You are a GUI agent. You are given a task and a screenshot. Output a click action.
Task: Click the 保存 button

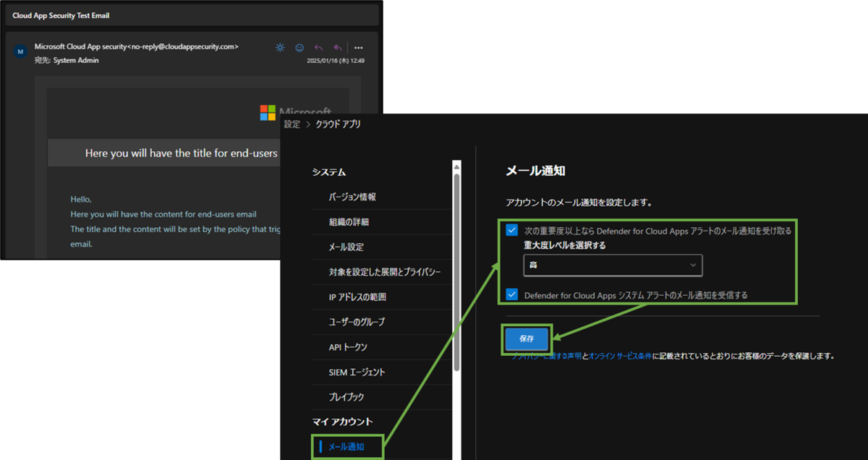coord(527,338)
